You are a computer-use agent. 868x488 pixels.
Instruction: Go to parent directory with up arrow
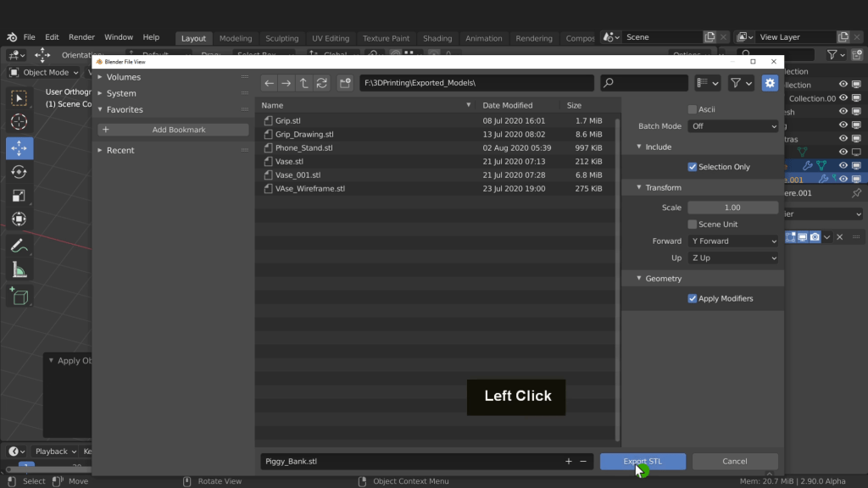304,83
